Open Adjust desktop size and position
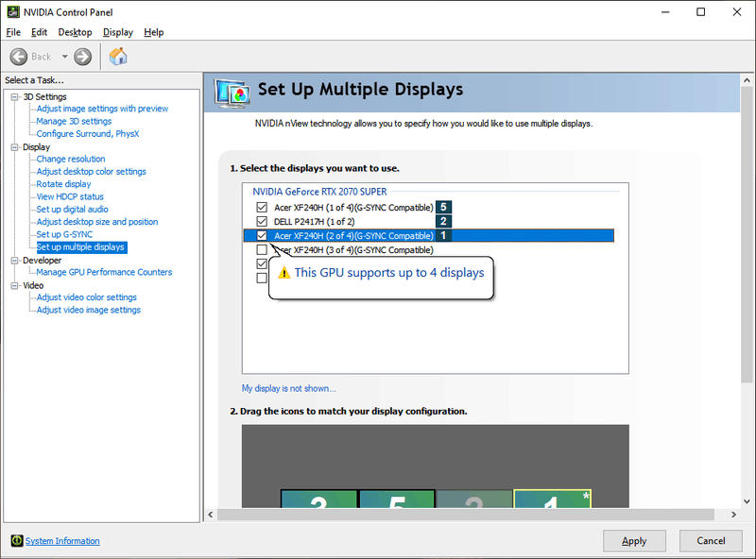The height and width of the screenshot is (559, 756). 97,222
